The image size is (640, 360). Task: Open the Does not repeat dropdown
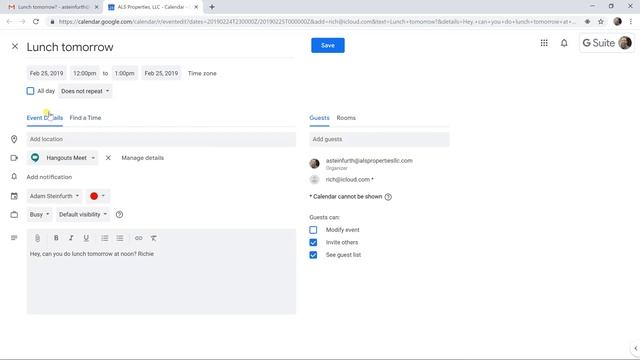pos(85,91)
